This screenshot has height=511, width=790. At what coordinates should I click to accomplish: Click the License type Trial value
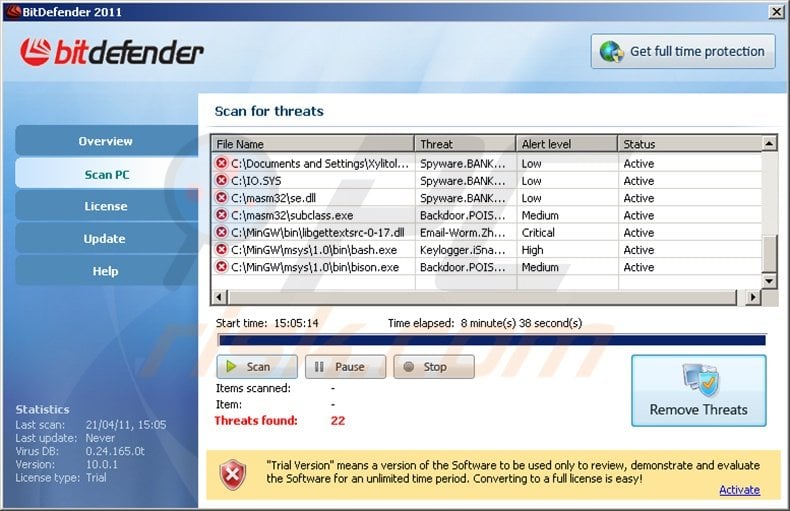[96, 477]
